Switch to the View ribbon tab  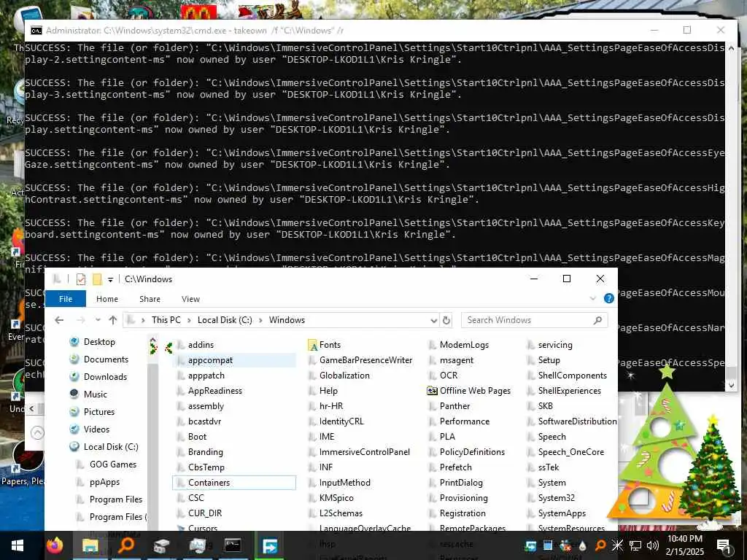point(190,299)
